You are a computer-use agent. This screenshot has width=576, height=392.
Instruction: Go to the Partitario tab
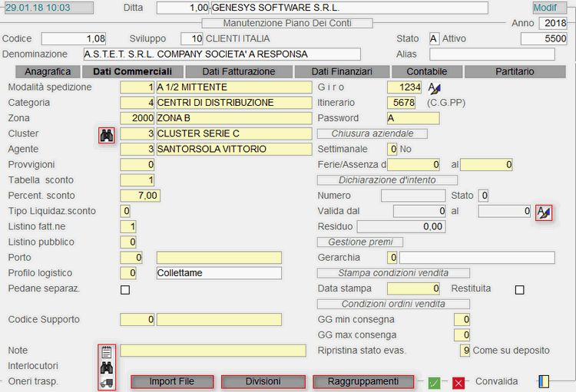coord(514,72)
